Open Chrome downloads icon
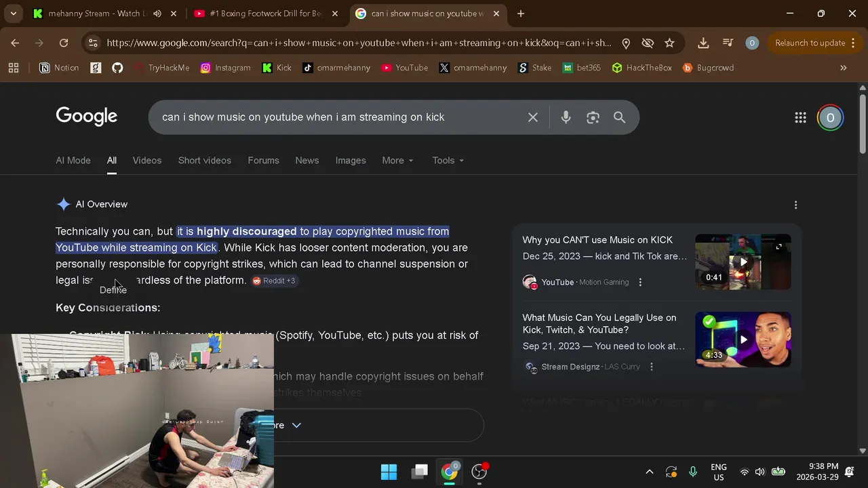 (x=703, y=43)
